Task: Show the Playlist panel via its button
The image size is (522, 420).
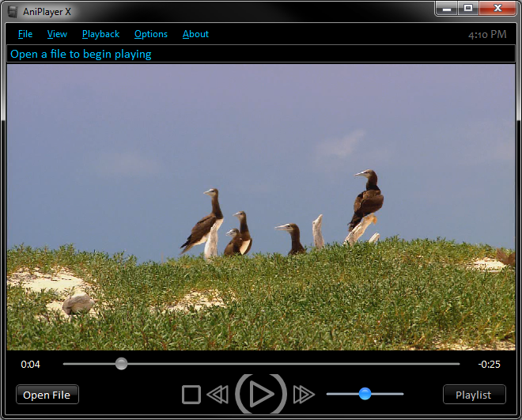Action: point(474,395)
